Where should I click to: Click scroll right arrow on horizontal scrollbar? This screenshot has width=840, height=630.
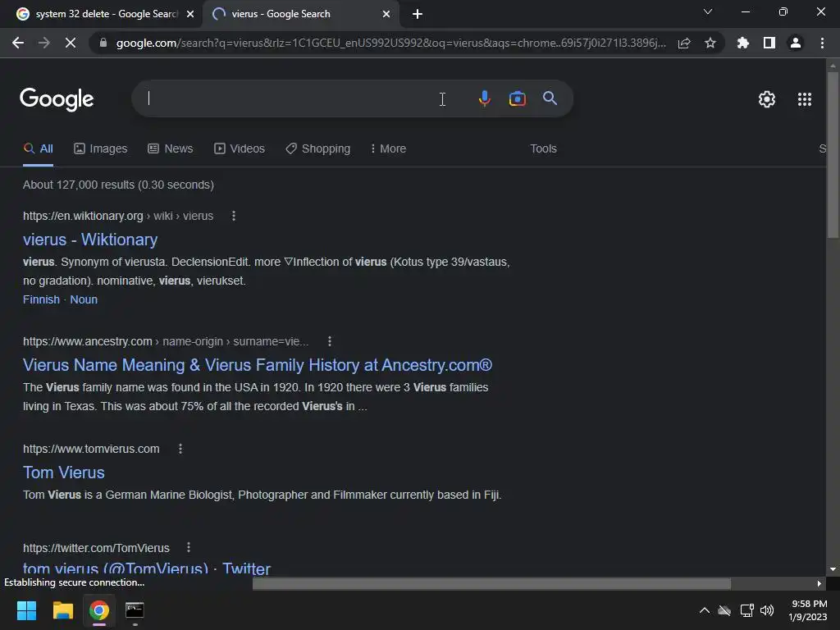pos(819,583)
